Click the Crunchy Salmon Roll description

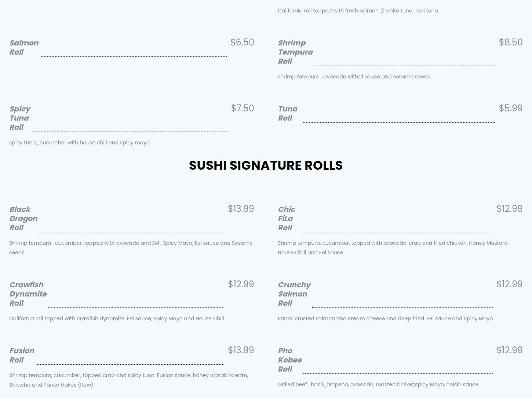coord(386,318)
